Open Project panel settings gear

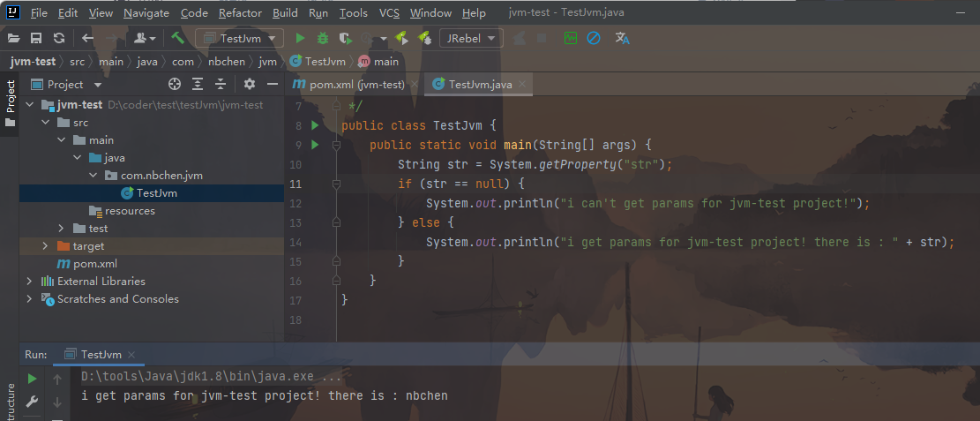click(x=250, y=85)
